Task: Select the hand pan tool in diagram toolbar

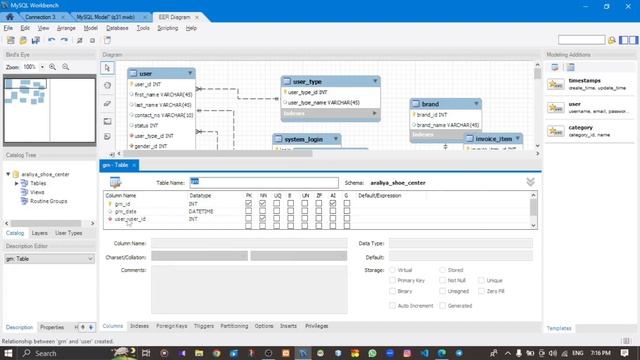Action: 107,85
